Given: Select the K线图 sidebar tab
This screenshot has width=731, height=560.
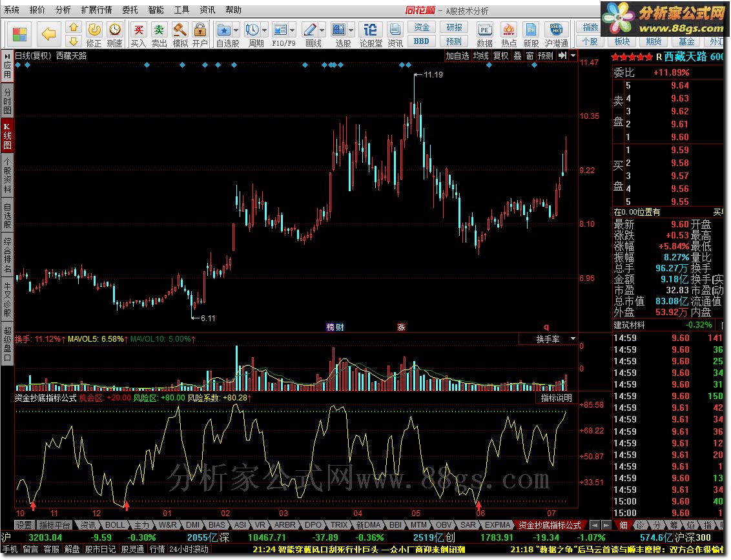Looking at the screenshot, I should click(8, 135).
